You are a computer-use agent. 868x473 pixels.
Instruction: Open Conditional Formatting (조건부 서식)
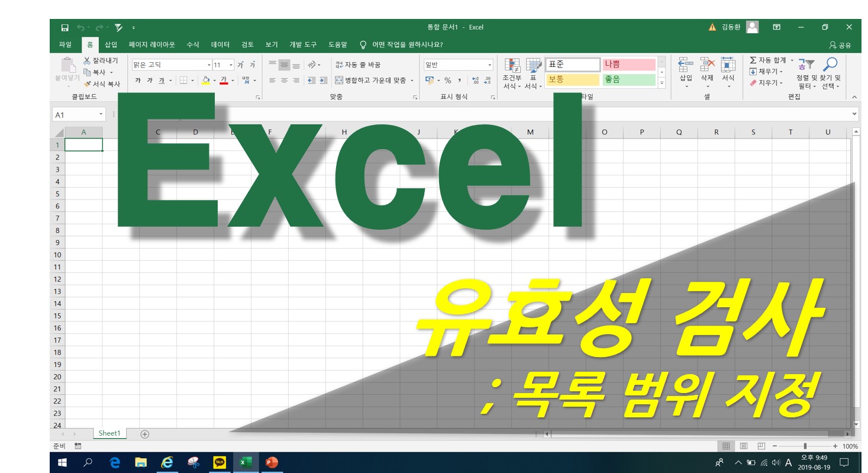pos(512,74)
